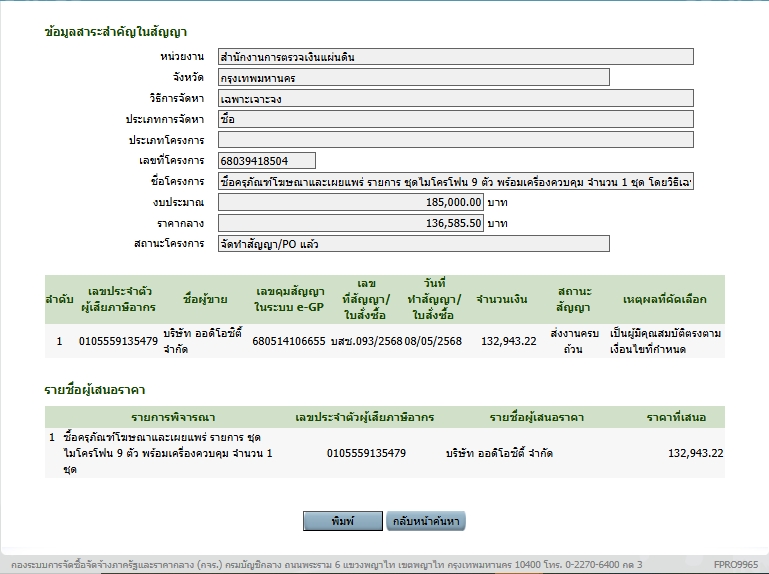The image size is (769, 574).
Task: Click the สถานะโครงการ field
Action: (413, 243)
